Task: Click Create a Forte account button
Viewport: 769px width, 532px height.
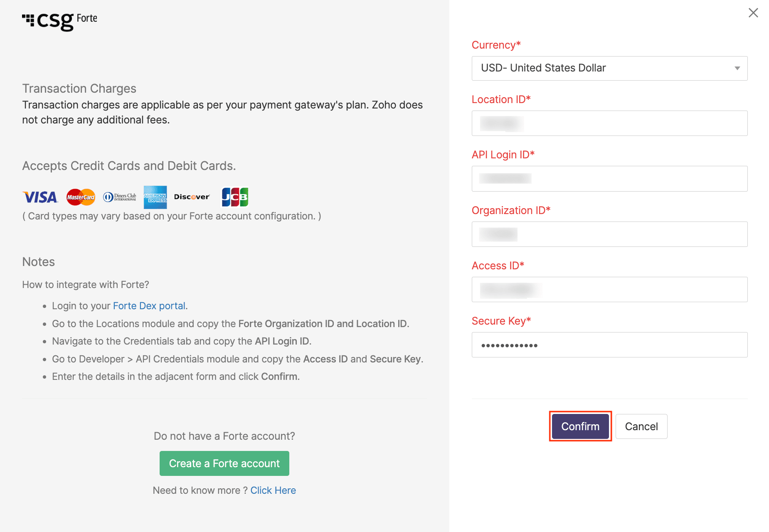Action: (x=224, y=463)
